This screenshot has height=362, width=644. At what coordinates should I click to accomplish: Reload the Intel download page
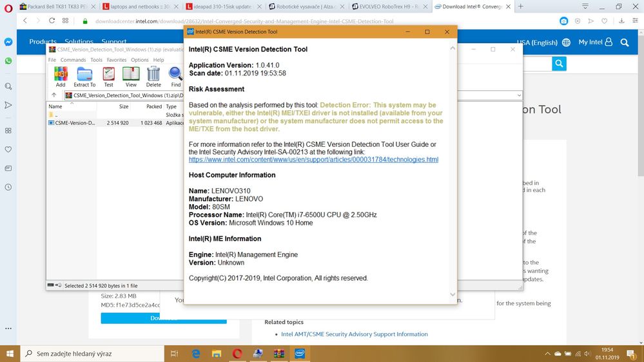[x=52, y=21]
